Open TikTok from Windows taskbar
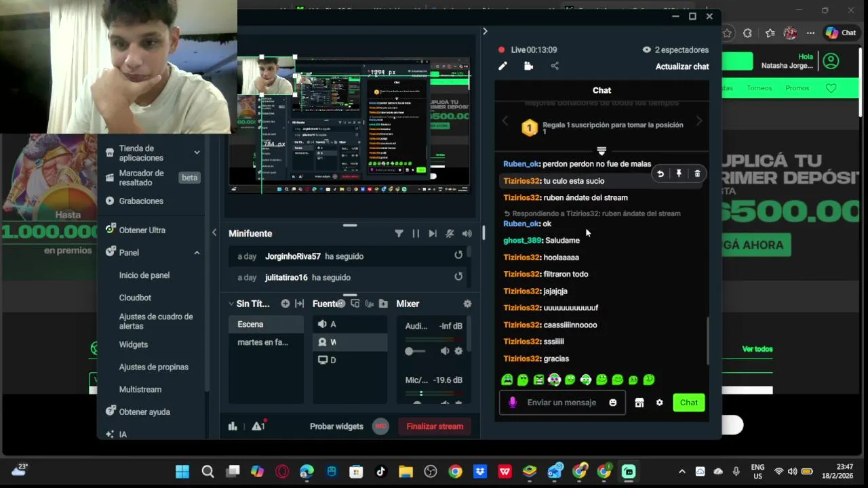Viewport: 868px width, 488px height. (380, 472)
